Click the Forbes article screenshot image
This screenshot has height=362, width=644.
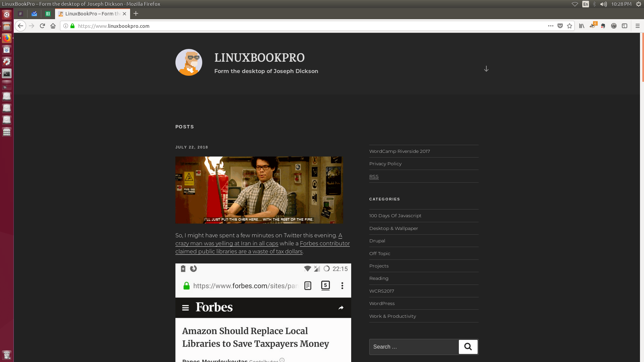pyautogui.click(x=263, y=313)
